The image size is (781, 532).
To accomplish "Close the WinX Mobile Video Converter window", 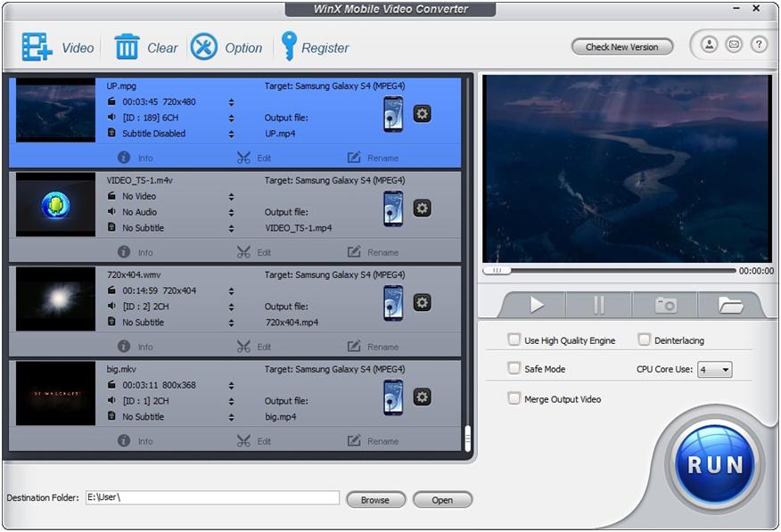I will (x=756, y=8).
